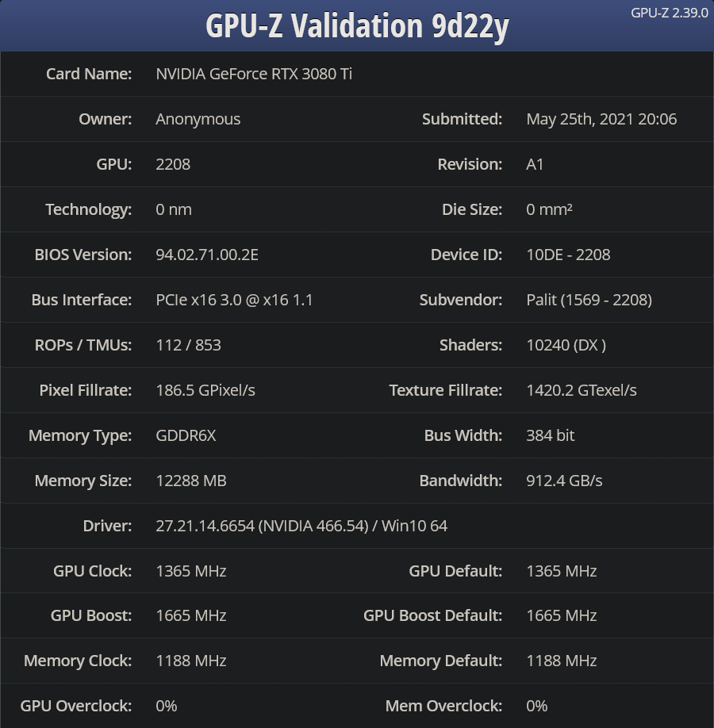Click the Memory Default value '1188 MHz'
Screen dimensions: 714x728
561,661
